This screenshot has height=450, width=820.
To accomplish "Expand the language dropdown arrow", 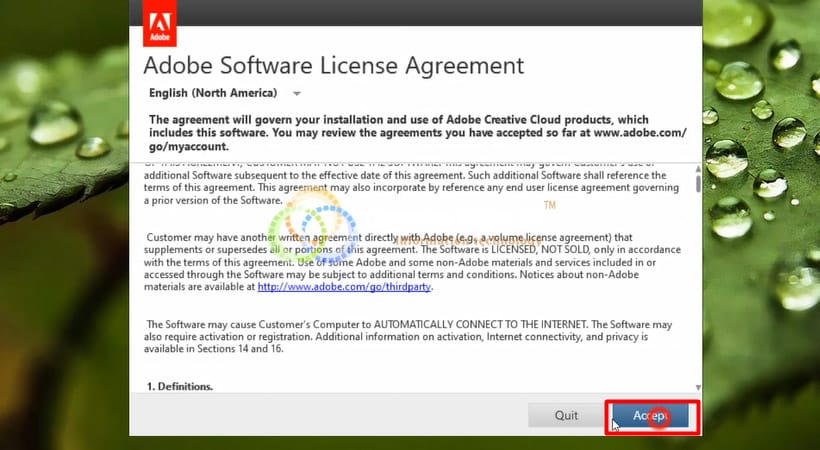I will (297, 93).
